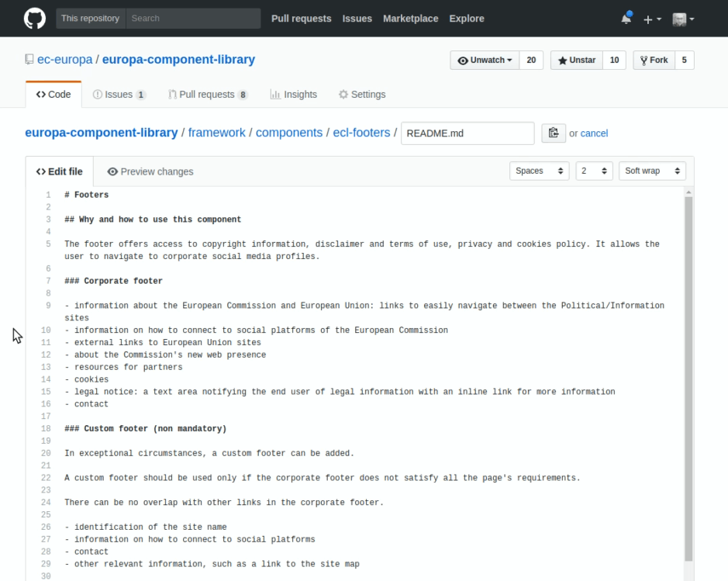Image resolution: width=728 pixels, height=581 pixels.
Task: View the 10 stargazers count
Action: [x=614, y=61]
